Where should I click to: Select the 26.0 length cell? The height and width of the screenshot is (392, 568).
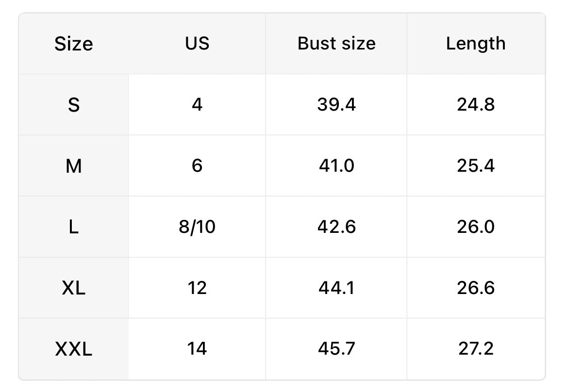(476, 227)
